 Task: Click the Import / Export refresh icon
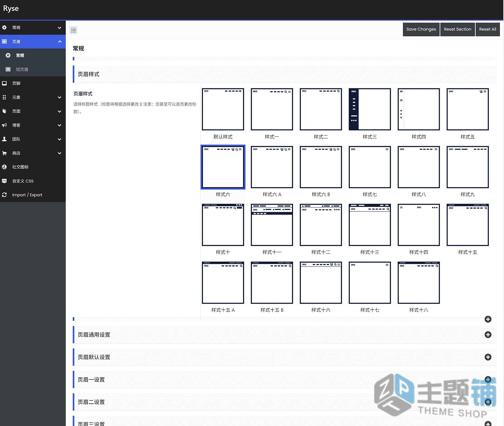tap(4, 195)
